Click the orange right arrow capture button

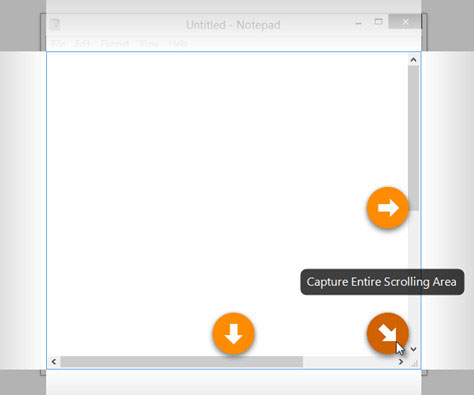click(x=388, y=208)
